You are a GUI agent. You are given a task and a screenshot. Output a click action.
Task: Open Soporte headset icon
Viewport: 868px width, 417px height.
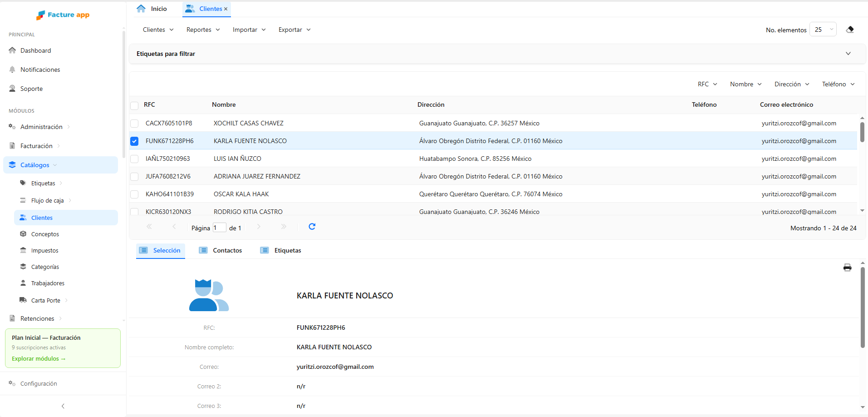12,89
